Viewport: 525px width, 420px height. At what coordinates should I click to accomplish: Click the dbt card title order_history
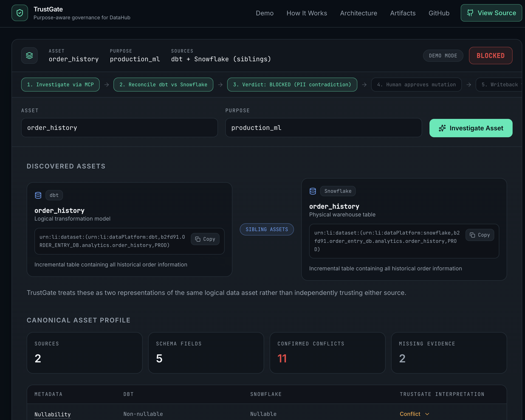59,210
